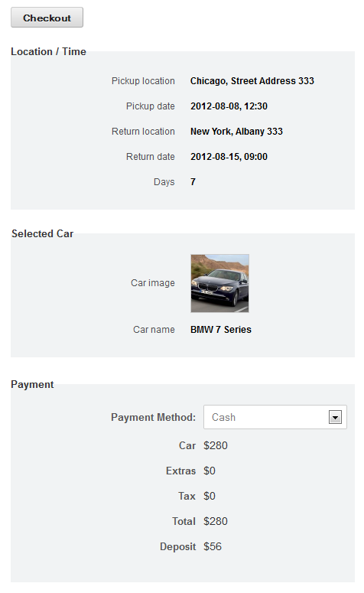
Task: Click the Payment section heading
Action: 32,384
